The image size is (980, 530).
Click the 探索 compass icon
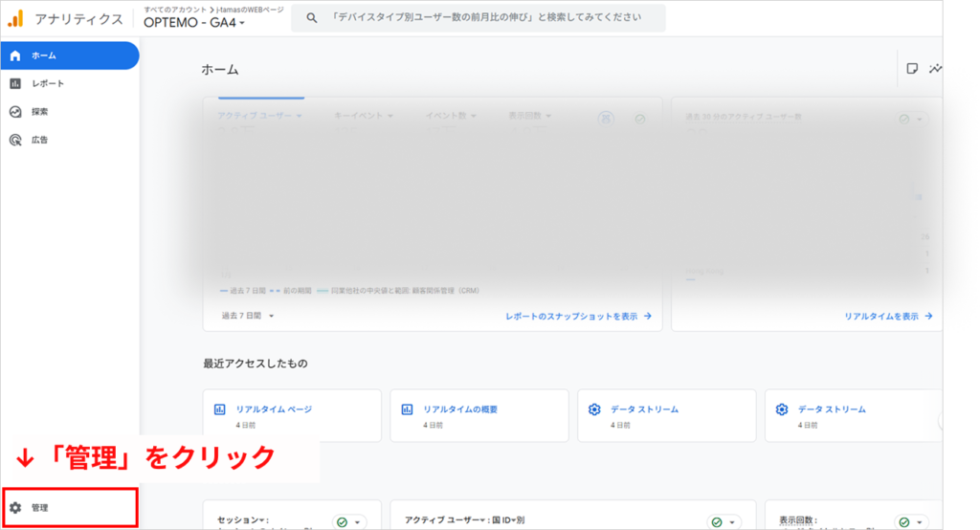[15, 112]
